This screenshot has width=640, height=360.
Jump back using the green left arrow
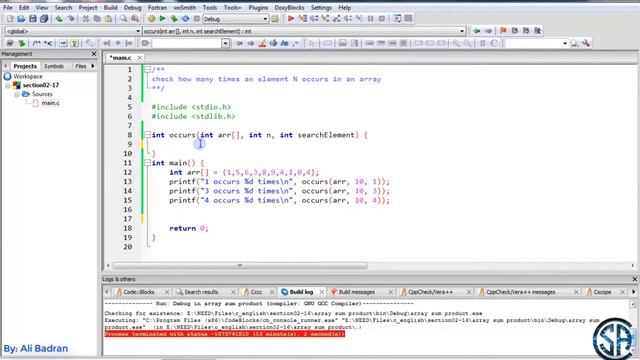(x=476, y=31)
